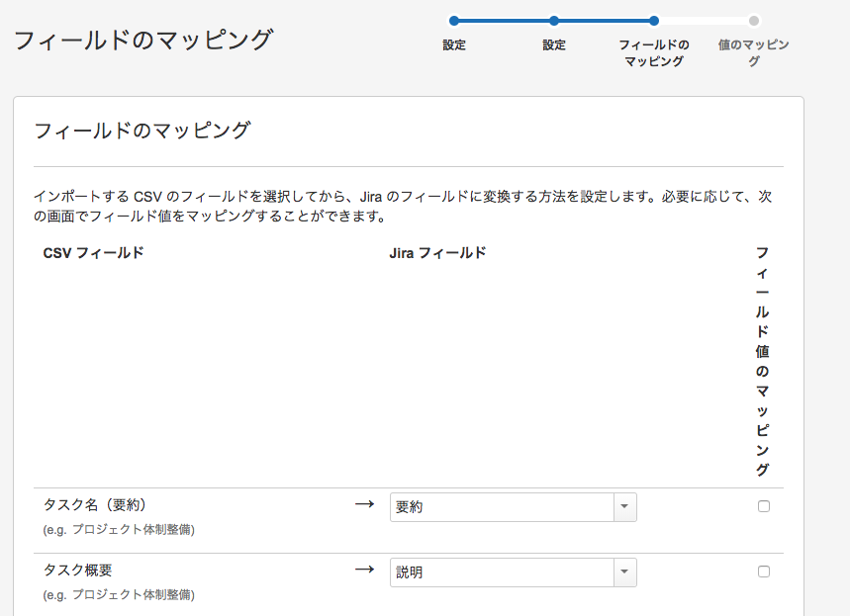This screenshot has width=850, height=616.
Task: Click the arrow icon beside タスク名（要約）
Action: [x=365, y=504]
